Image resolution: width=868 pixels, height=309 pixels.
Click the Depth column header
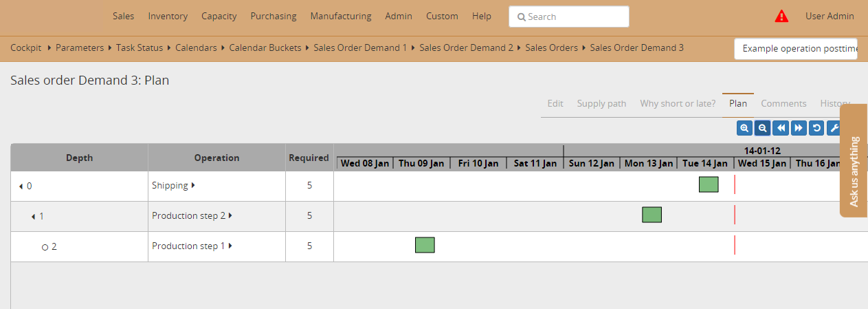pos(79,158)
